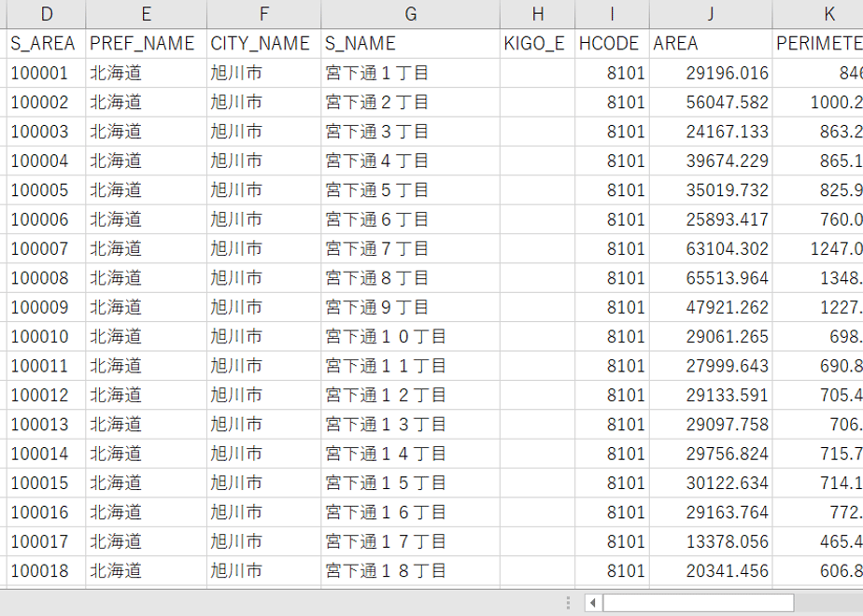Select cell with 宮下通１０丁目
The height and width of the screenshot is (616, 863).
[411, 337]
